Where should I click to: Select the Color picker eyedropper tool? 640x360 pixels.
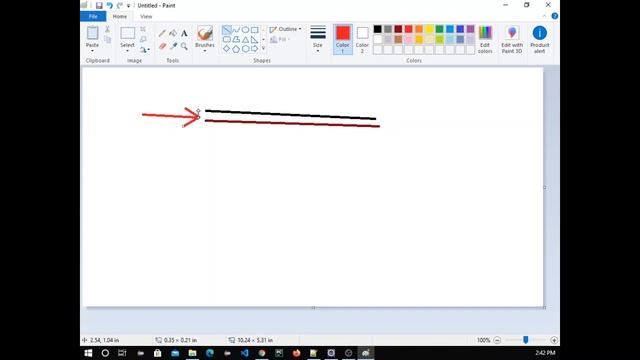coord(173,46)
